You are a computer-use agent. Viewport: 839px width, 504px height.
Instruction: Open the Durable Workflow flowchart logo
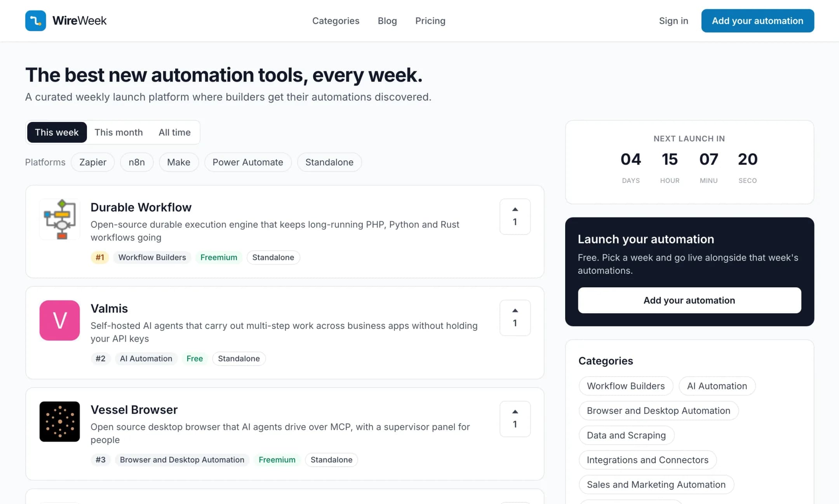click(59, 219)
